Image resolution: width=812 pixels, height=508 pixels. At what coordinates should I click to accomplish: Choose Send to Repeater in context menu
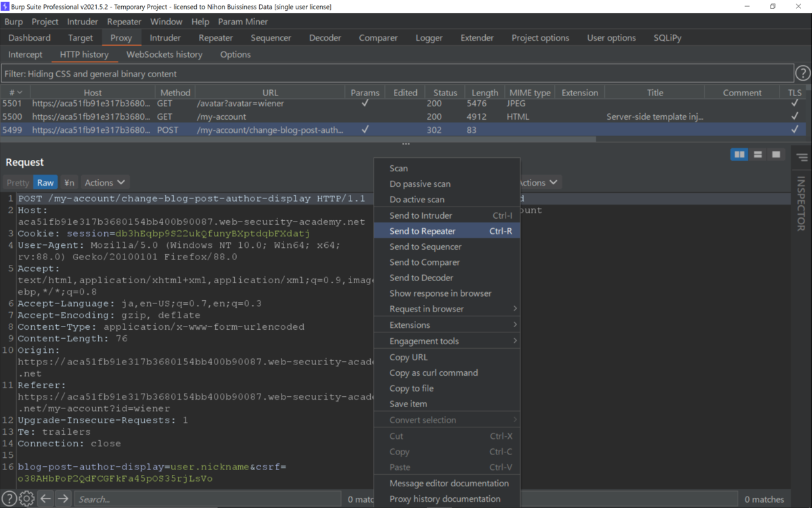point(447,231)
